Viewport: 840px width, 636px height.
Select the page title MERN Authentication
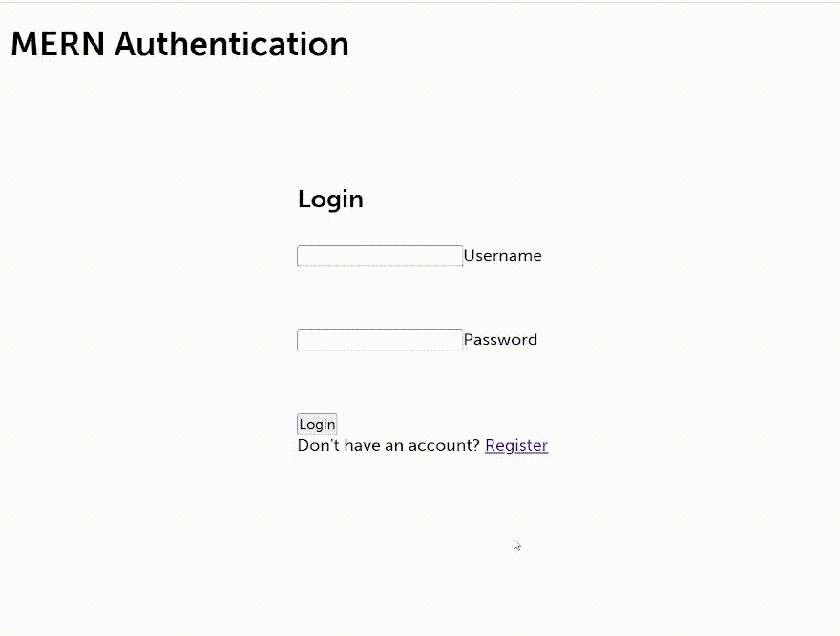[x=179, y=44]
